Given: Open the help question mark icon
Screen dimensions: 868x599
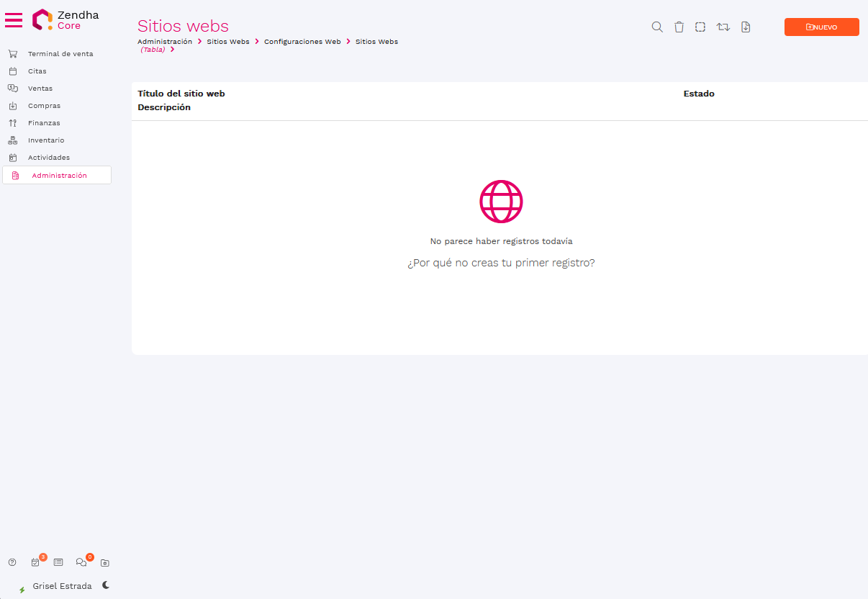Looking at the screenshot, I should click(x=12, y=562).
